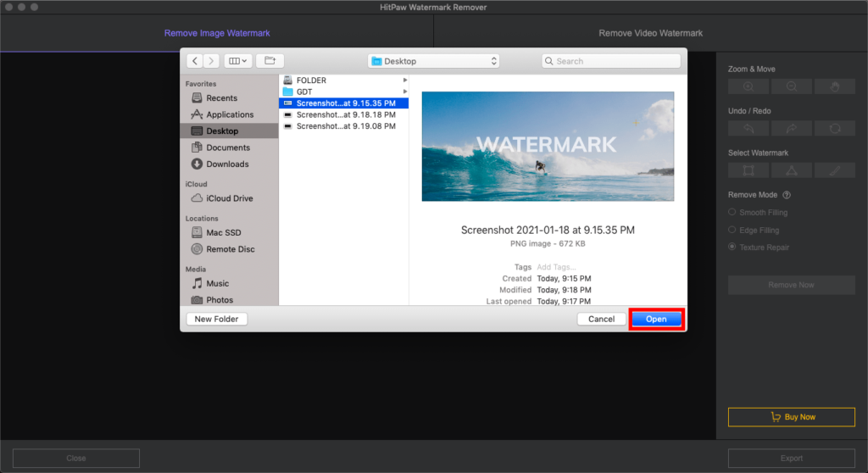Click the Close button at the bottom

tap(75, 458)
